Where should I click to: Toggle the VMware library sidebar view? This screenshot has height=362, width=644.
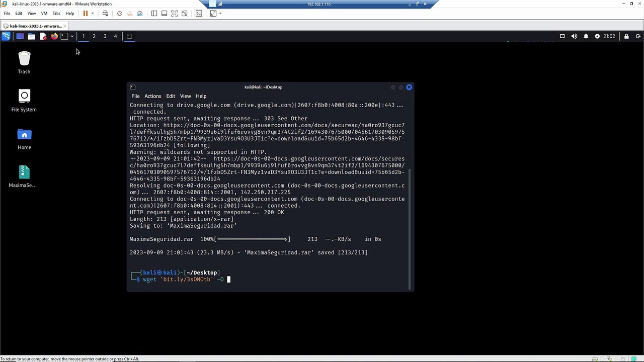[x=154, y=14]
